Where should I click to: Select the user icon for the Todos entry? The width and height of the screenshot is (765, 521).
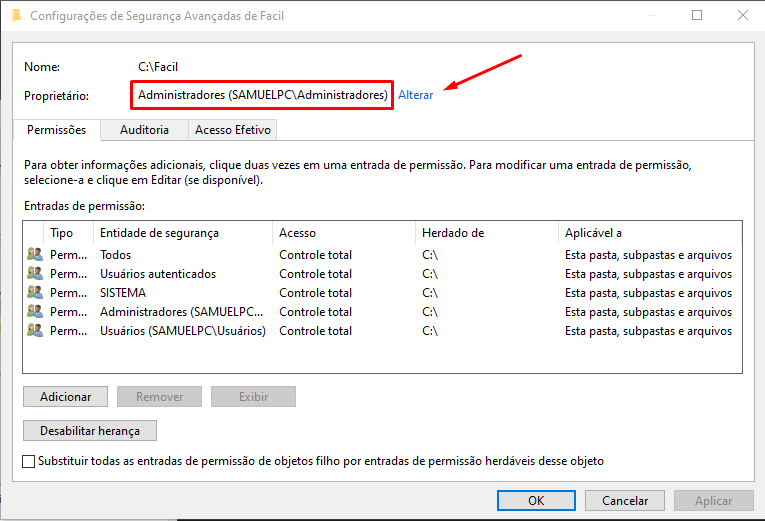coord(35,255)
